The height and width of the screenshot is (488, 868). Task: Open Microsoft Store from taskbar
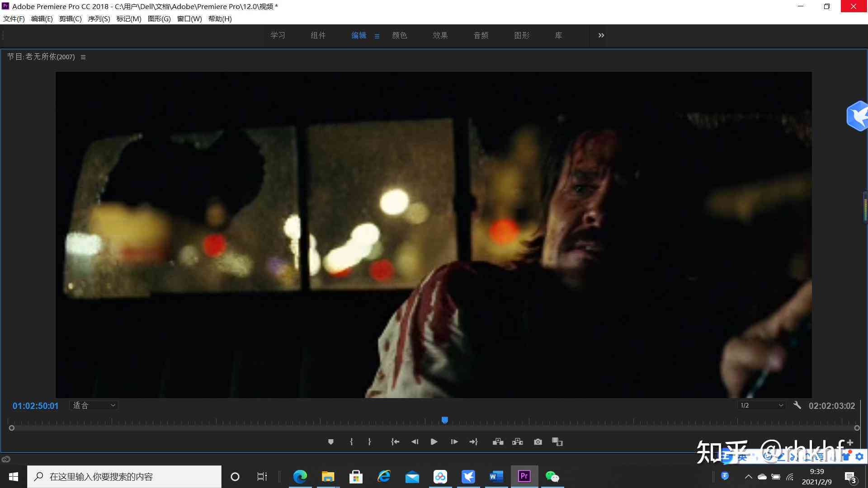pos(356,477)
